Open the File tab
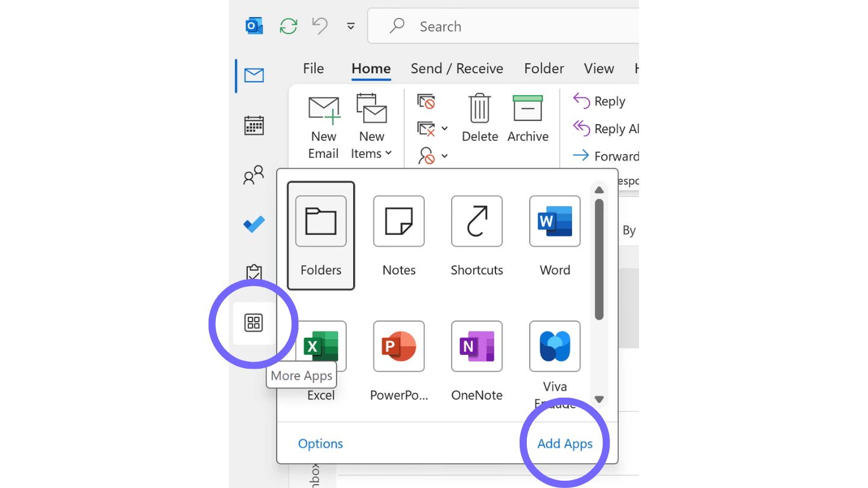This screenshot has height=488, width=868. pos(313,69)
